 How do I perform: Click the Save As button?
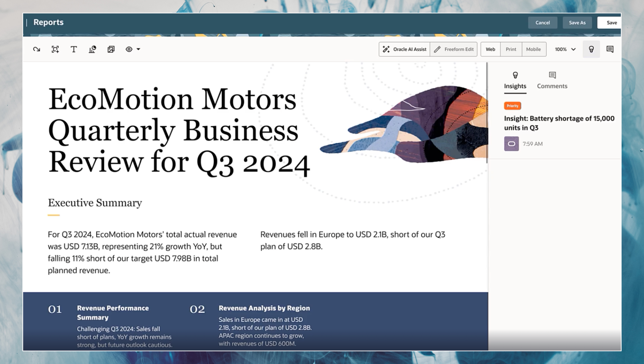[x=577, y=22]
